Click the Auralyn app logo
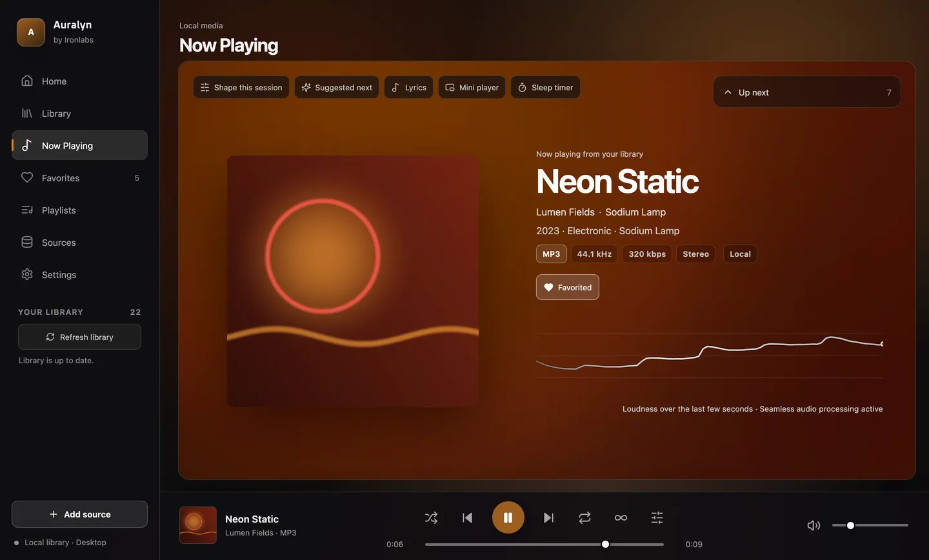Viewport: 929px width, 560px height. tap(31, 32)
